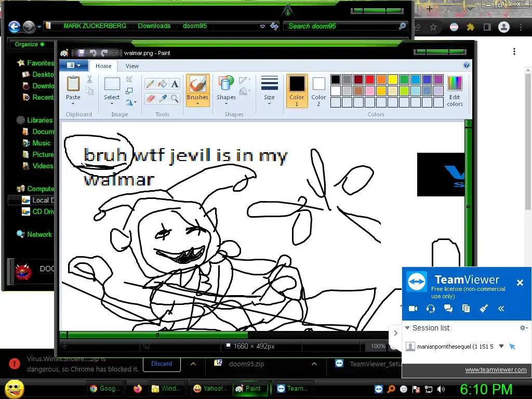
Task: Switch to Paint in the taskbar
Action: (x=249, y=389)
